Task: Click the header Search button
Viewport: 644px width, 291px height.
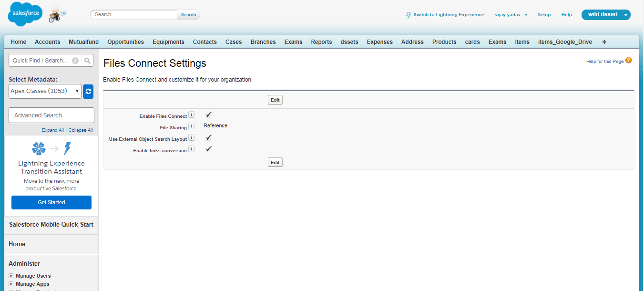Action: click(x=188, y=15)
